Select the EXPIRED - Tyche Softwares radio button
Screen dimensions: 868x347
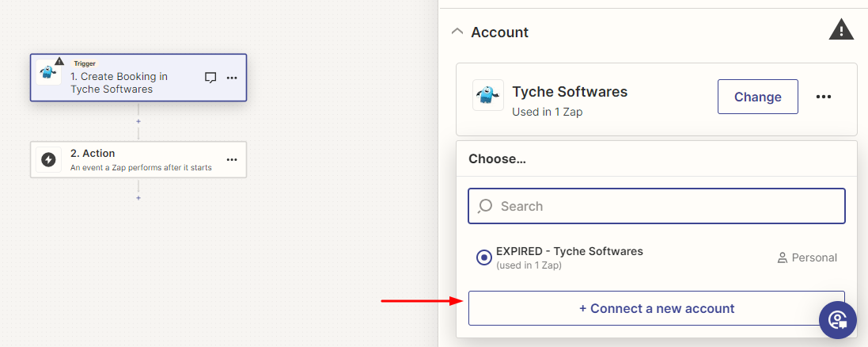click(x=483, y=257)
